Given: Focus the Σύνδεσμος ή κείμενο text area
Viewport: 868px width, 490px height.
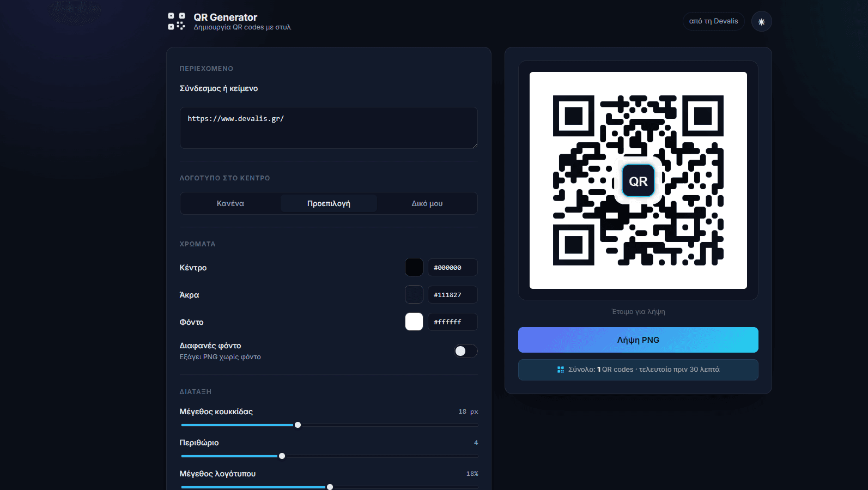Looking at the screenshot, I should (x=329, y=128).
